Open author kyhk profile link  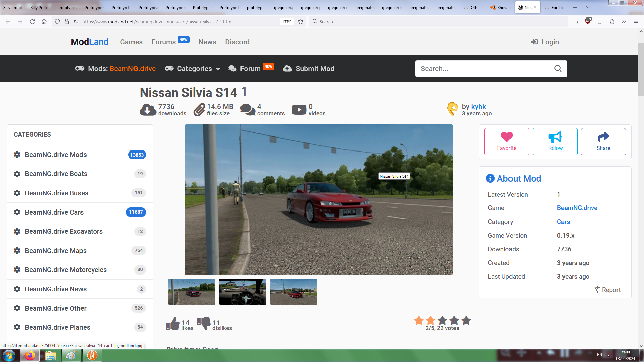tap(478, 106)
